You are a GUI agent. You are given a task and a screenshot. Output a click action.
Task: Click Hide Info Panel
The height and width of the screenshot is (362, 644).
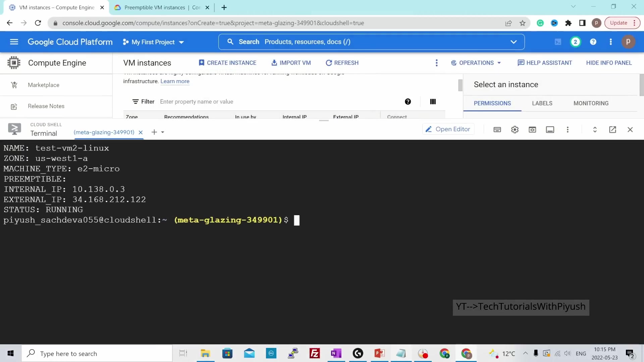[609, 63]
